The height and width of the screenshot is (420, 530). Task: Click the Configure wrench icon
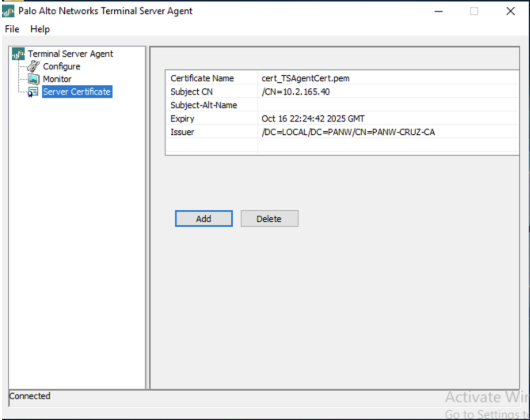click(33, 66)
